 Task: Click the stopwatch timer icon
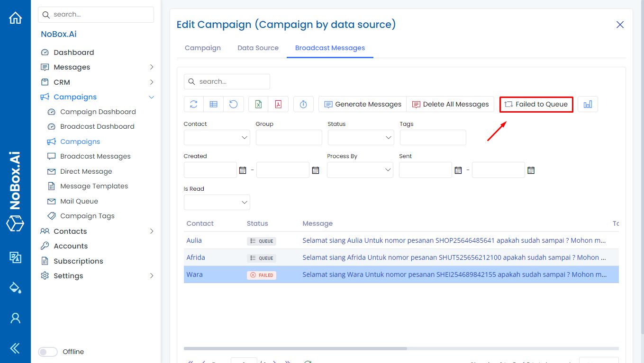point(303,104)
